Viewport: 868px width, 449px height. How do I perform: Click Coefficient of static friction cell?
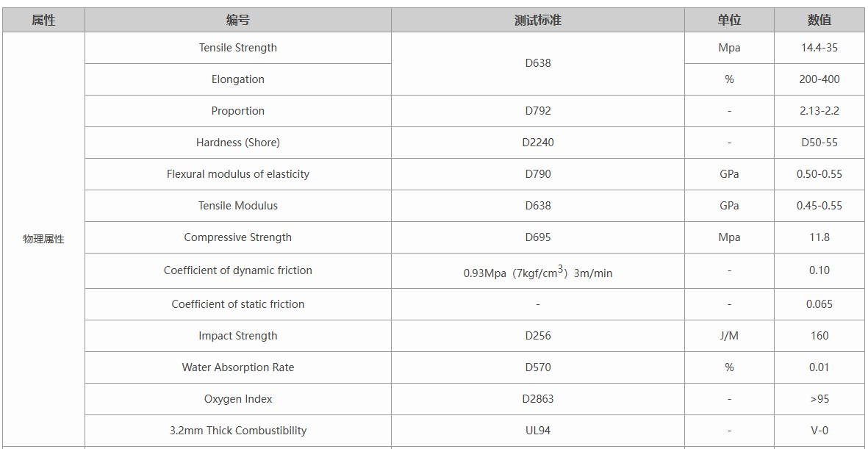click(237, 304)
